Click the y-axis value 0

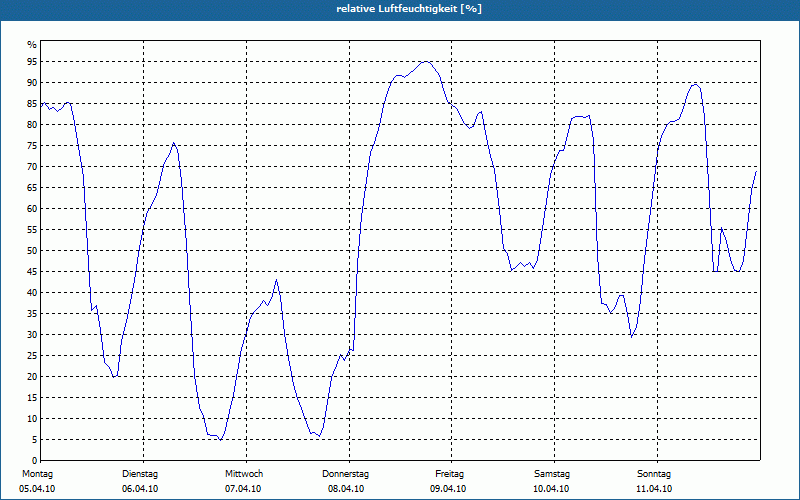point(34,461)
